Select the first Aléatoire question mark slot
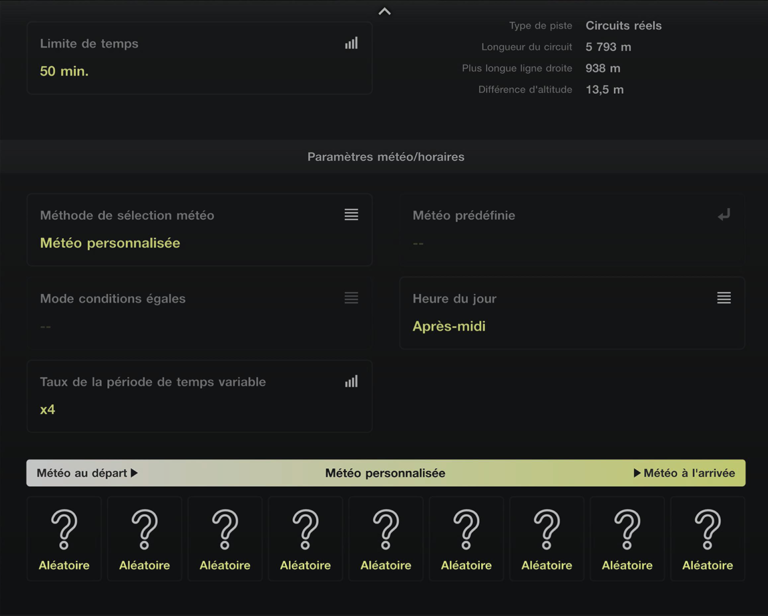The height and width of the screenshot is (616, 768). (x=64, y=538)
